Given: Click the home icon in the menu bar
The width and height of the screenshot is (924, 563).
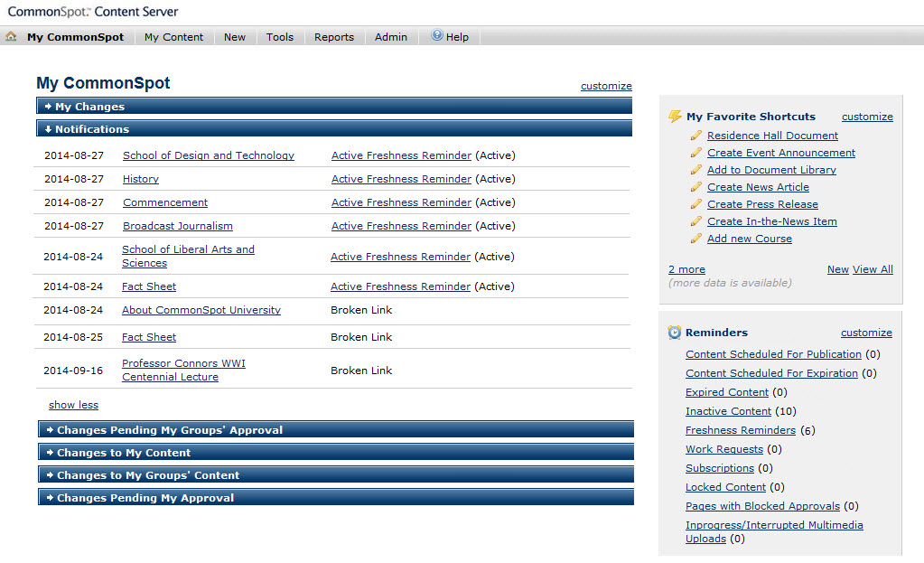Looking at the screenshot, I should [11, 36].
